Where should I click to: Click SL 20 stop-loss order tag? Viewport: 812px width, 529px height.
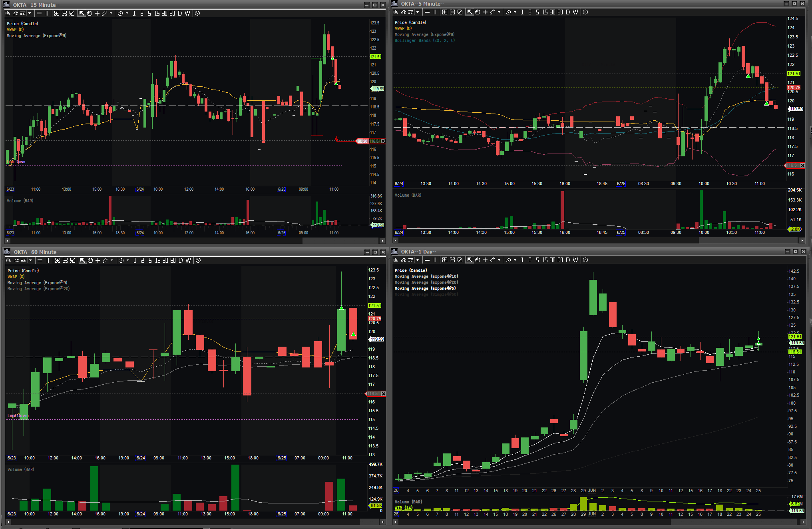pyautogui.click(x=362, y=141)
